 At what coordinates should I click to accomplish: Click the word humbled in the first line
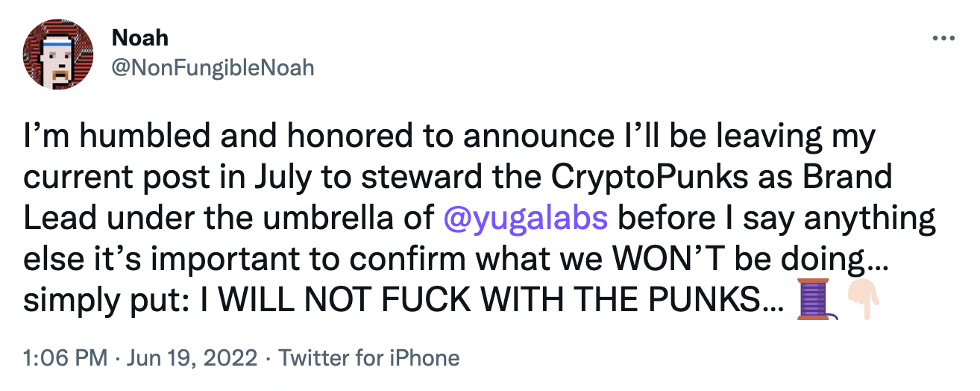tap(126, 138)
